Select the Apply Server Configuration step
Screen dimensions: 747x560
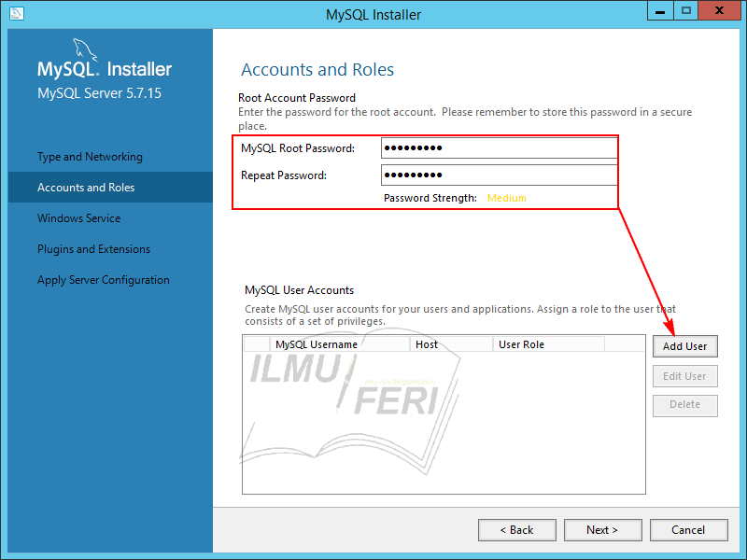tap(104, 280)
